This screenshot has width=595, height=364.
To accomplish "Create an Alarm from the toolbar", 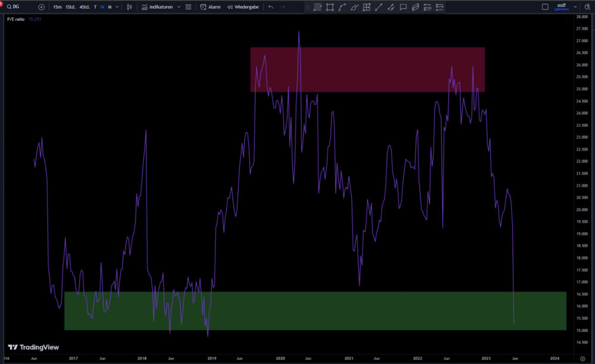I will coord(210,7).
